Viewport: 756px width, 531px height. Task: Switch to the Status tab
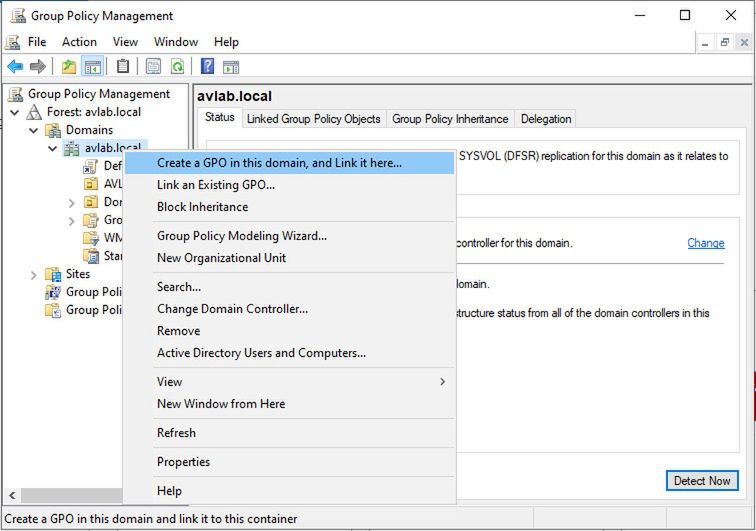pyautogui.click(x=219, y=117)
